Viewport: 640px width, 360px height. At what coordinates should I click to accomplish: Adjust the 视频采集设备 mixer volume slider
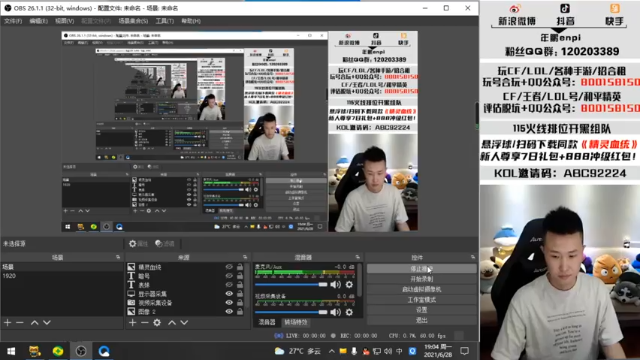coord(291,312)
